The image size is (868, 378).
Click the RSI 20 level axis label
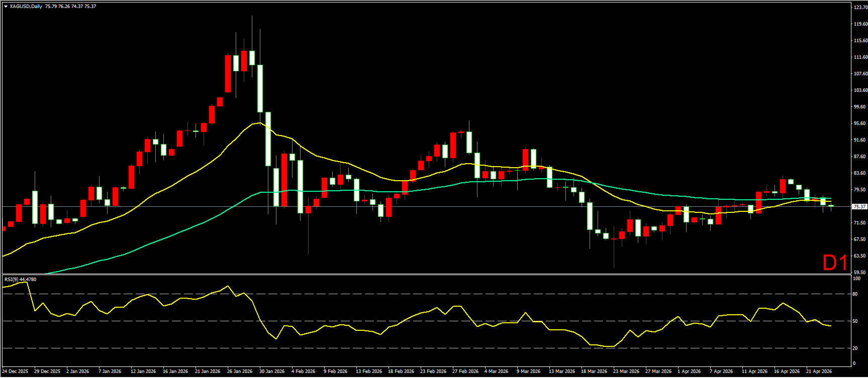(x=855, y=348)
